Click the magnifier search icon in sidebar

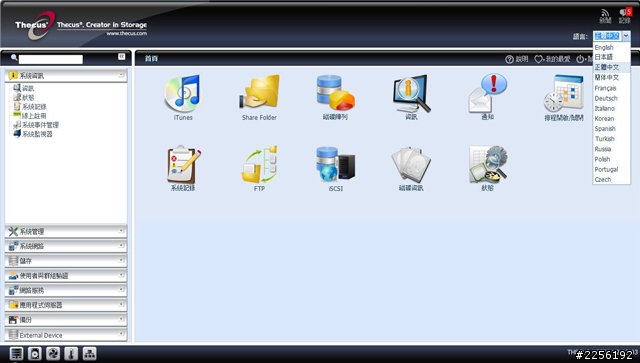[14, 58]
